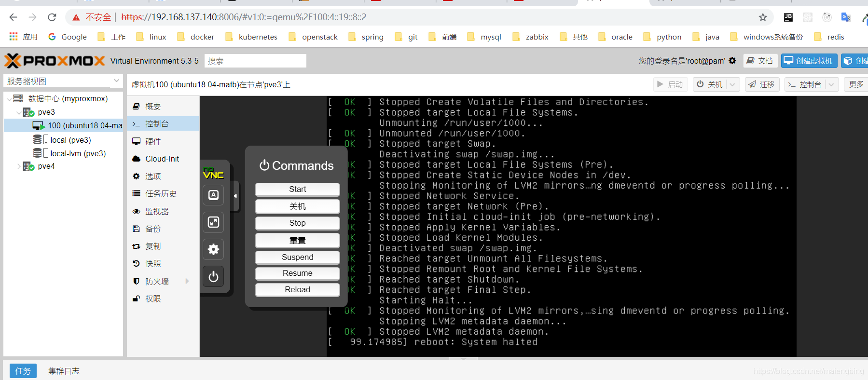868x380 pixels.
Task: Open the 概要 summary tab
Action: click(163, 106)
